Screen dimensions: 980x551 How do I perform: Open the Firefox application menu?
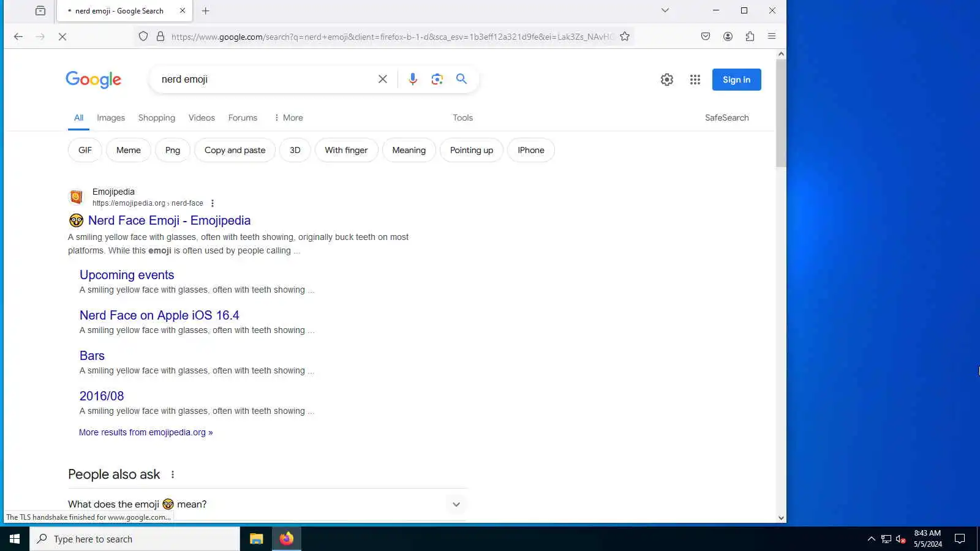point(772,37)
